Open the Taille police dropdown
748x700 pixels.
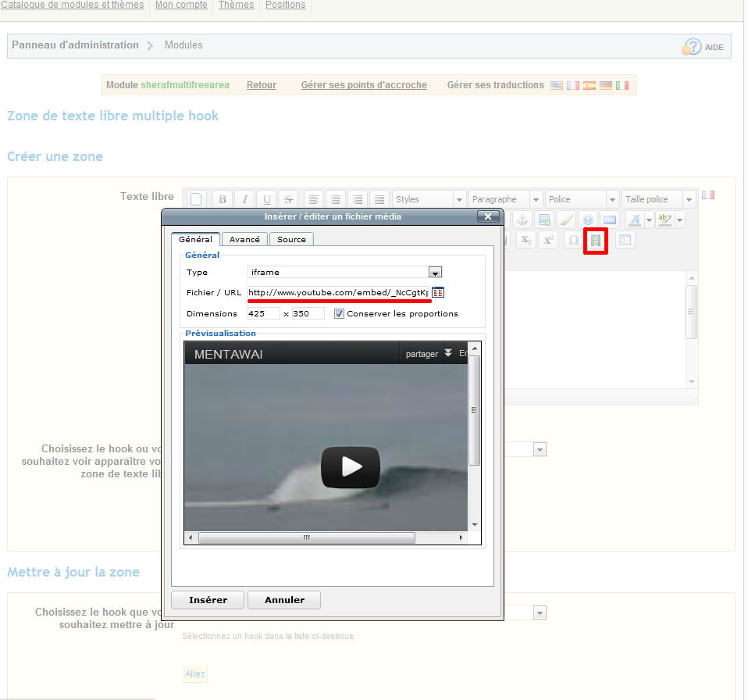coord(658,199)
